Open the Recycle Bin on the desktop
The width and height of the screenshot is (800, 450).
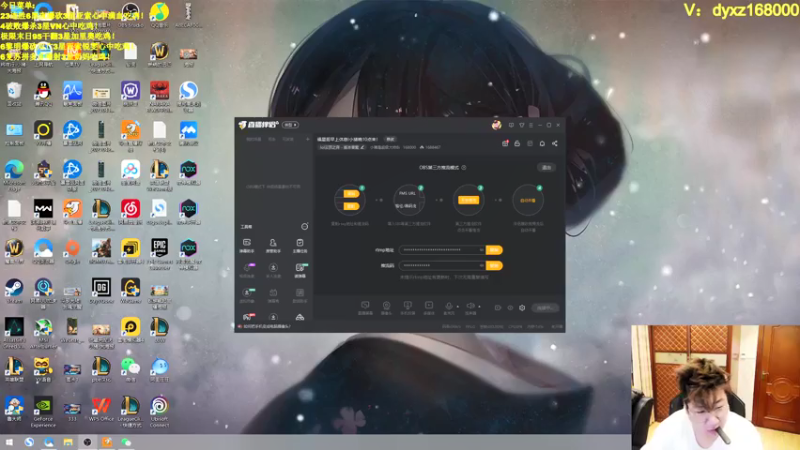pyautogui.click(x=14, y=94)
